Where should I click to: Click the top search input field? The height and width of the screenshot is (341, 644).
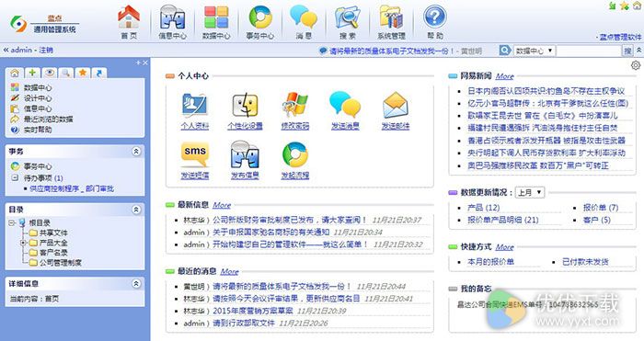pos(589,51)
